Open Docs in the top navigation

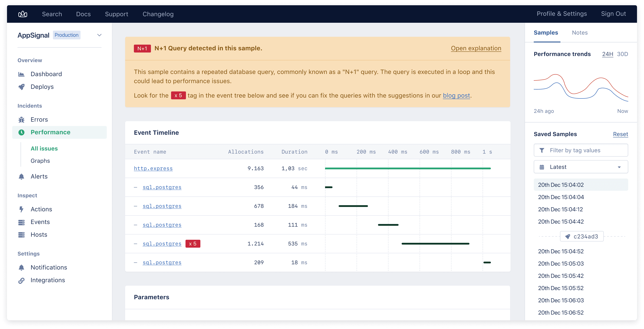tap(83, 14)
